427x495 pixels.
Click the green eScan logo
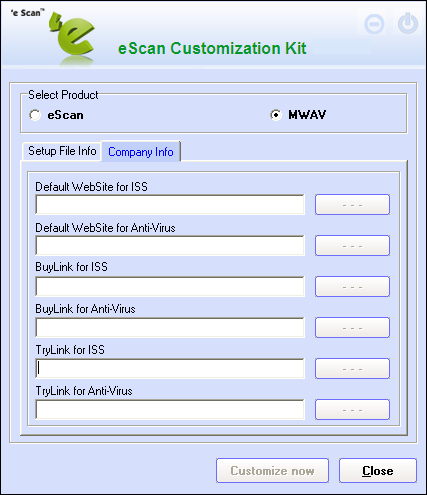coord(72,37)
